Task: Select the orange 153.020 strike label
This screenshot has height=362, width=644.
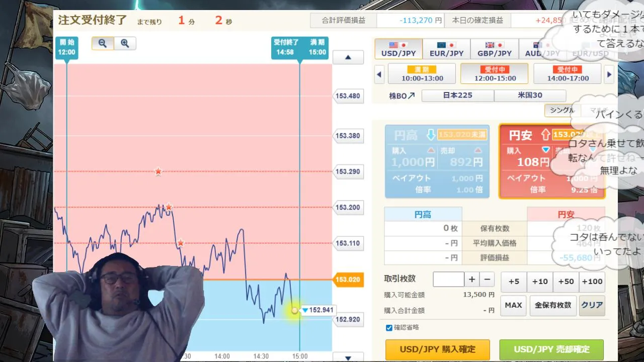Action: (348, 280)
